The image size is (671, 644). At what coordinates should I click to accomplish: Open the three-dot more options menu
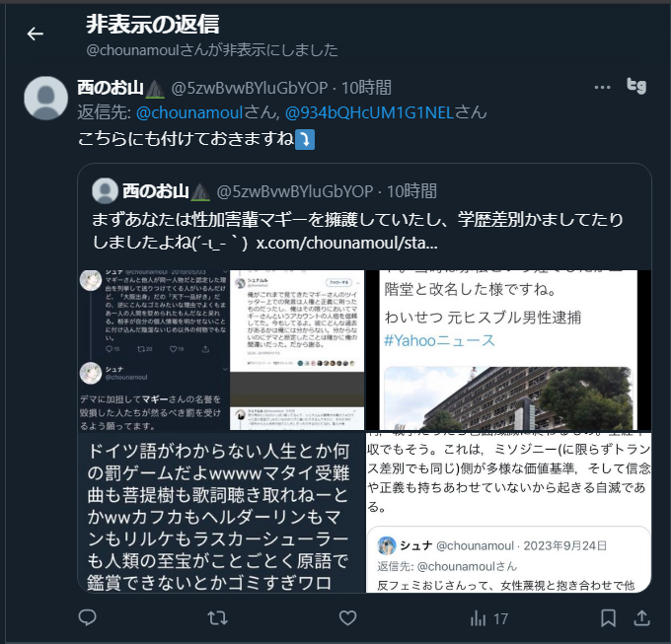point(602,87)
